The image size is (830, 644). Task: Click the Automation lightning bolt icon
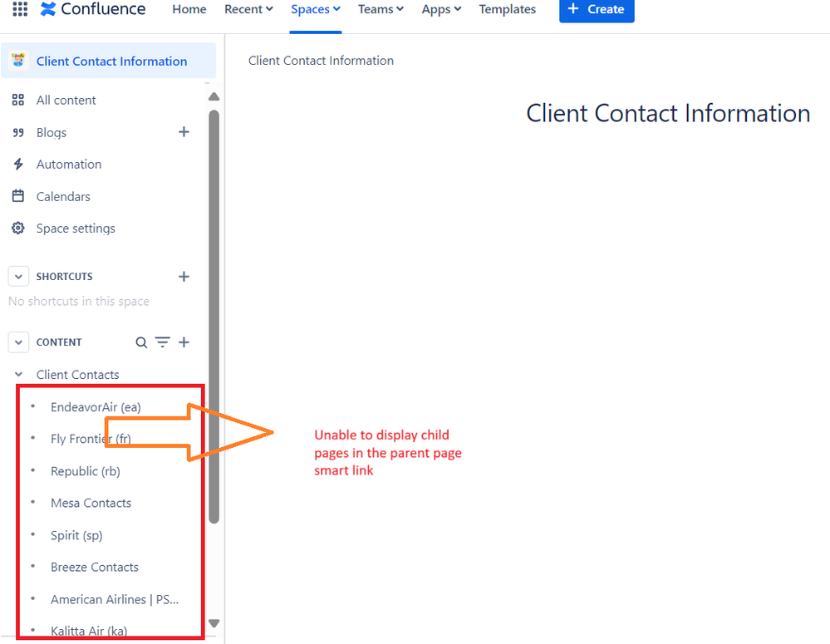(18, 165)
